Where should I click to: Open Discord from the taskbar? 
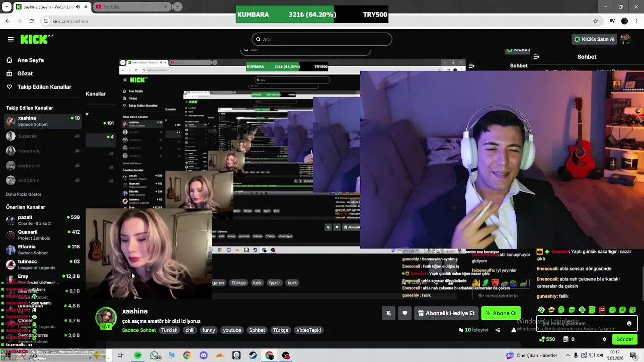coord(203,355)
